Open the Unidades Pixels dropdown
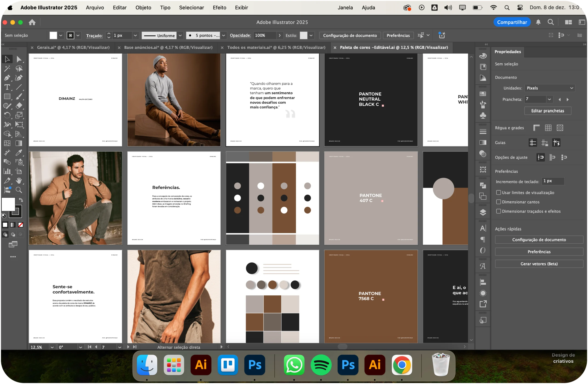Image resolution: width=588 pixels, height=384 pixels. tap(550, 88)
